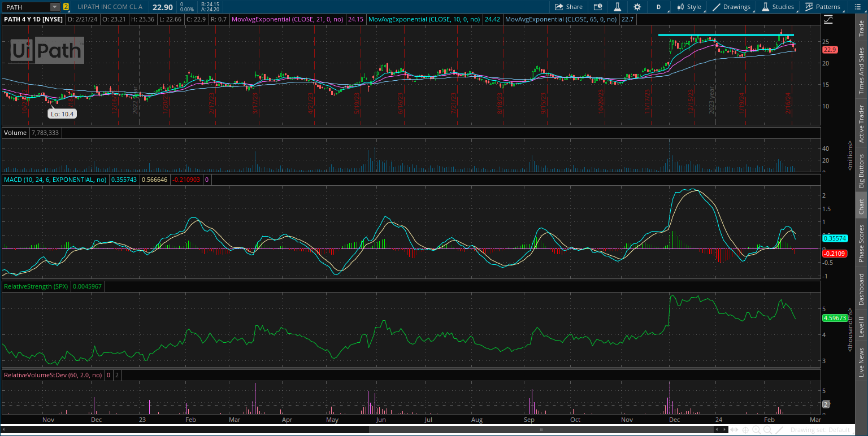Viewport: 868px width, 436px height.
Task: Open the flask icon beside Share
Action: coord(618,7)
